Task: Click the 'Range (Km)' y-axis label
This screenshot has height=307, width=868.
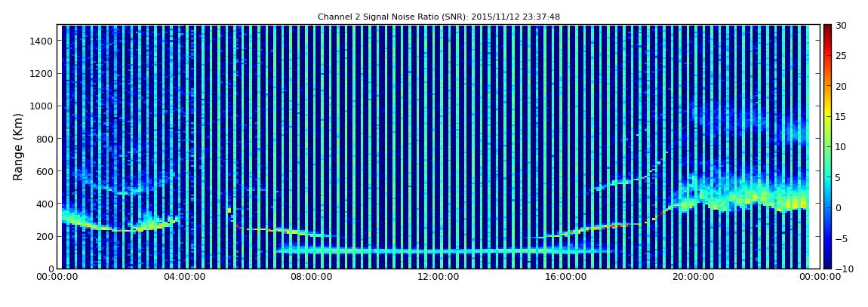Action: point(18,146)
